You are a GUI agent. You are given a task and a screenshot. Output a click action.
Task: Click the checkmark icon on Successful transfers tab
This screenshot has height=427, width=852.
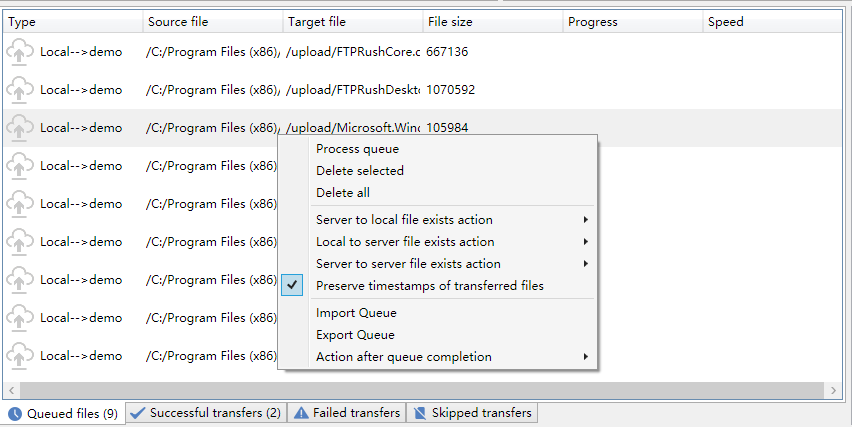click(138, 413)
